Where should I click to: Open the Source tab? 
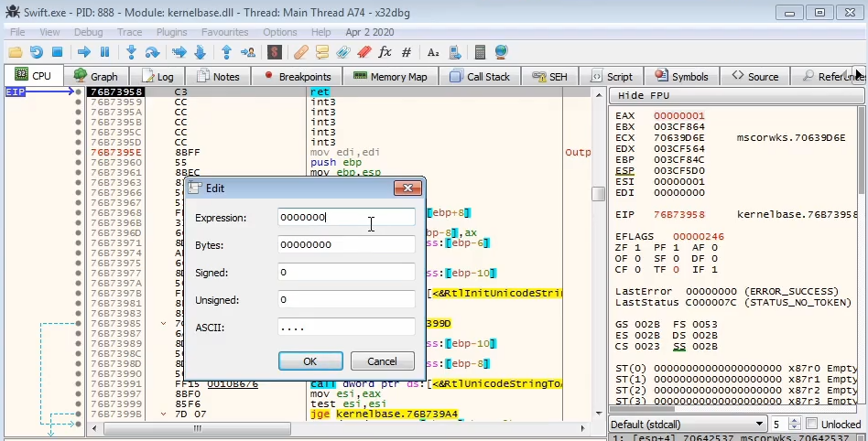(755, 76)
